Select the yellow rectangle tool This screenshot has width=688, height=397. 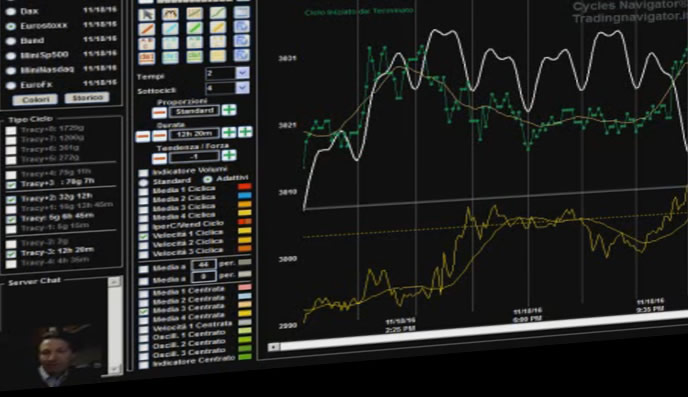pos(218,55)
